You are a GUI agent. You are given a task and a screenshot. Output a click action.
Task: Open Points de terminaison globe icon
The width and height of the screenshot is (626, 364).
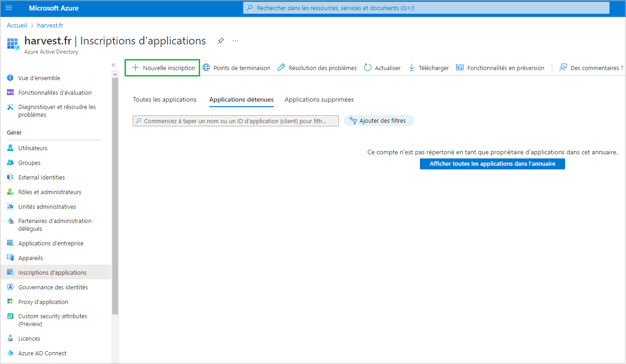[207, 68]
